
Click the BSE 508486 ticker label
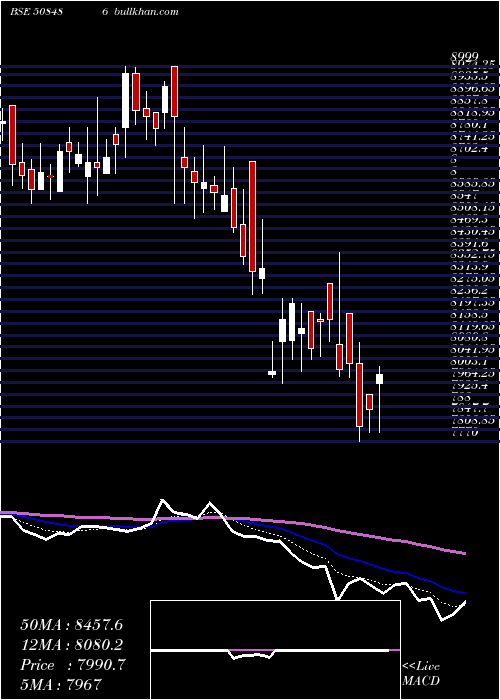(59, 12)
